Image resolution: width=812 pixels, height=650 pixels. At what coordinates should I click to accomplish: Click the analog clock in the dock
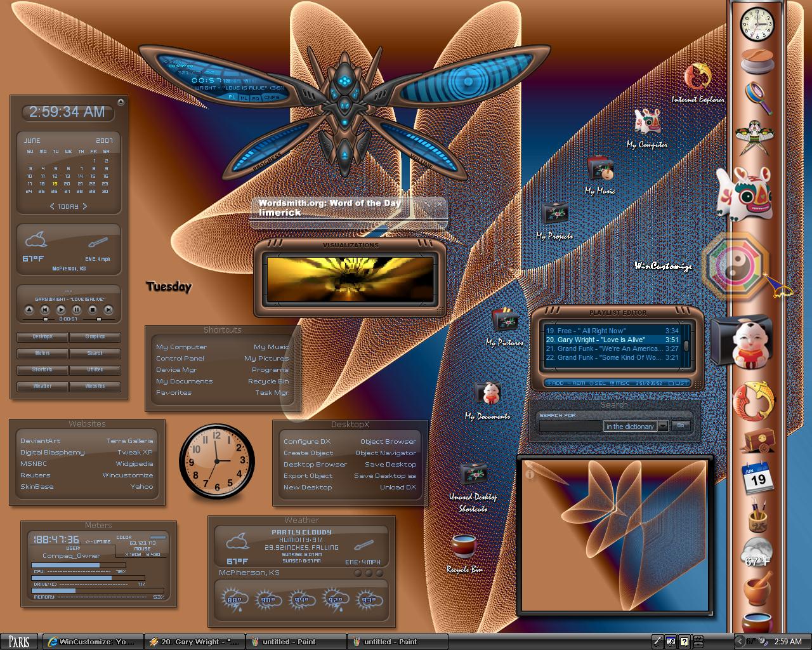[757, 24]
